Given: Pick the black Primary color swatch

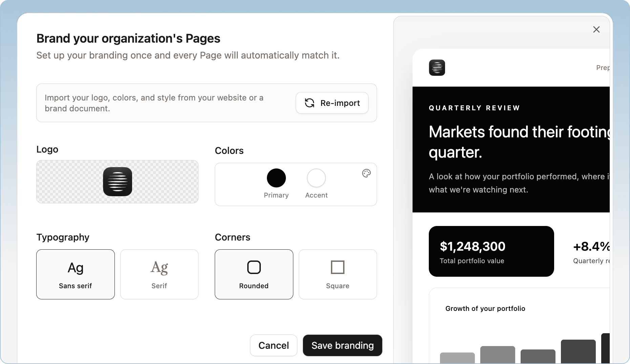Looking at the screenshot, I should click(x=276, y=178).
